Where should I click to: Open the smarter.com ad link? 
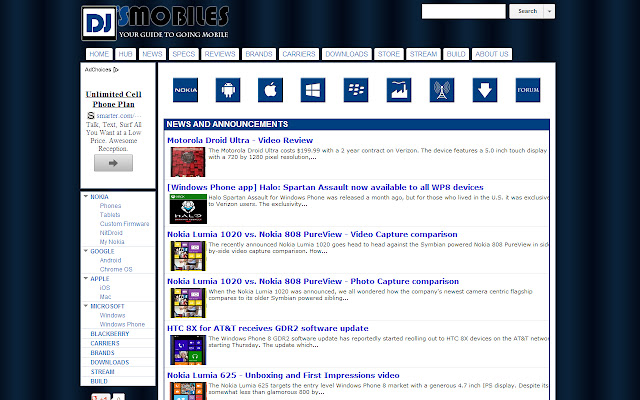coord(119,116)
